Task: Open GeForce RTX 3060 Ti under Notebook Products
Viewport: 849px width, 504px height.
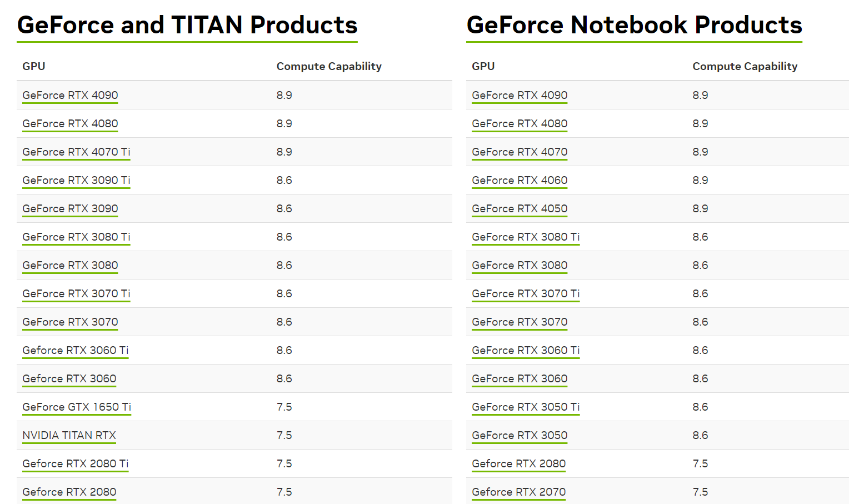Action: (526, 350)
